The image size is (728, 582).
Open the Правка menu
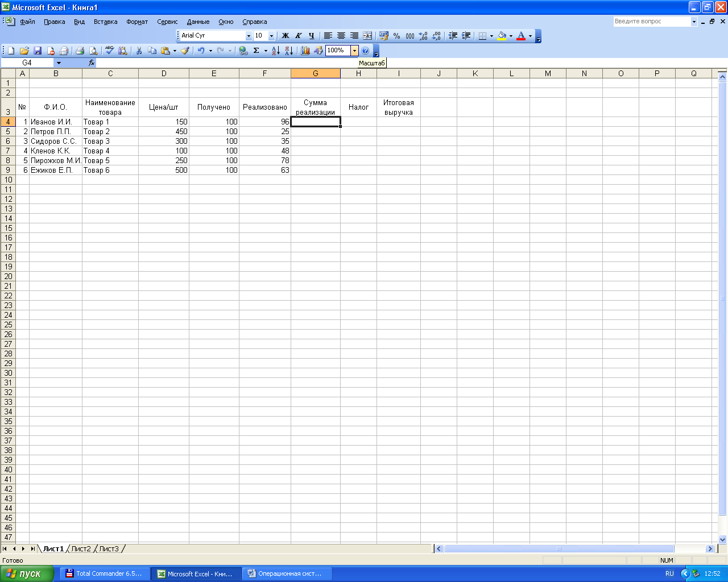coord(54,22)
